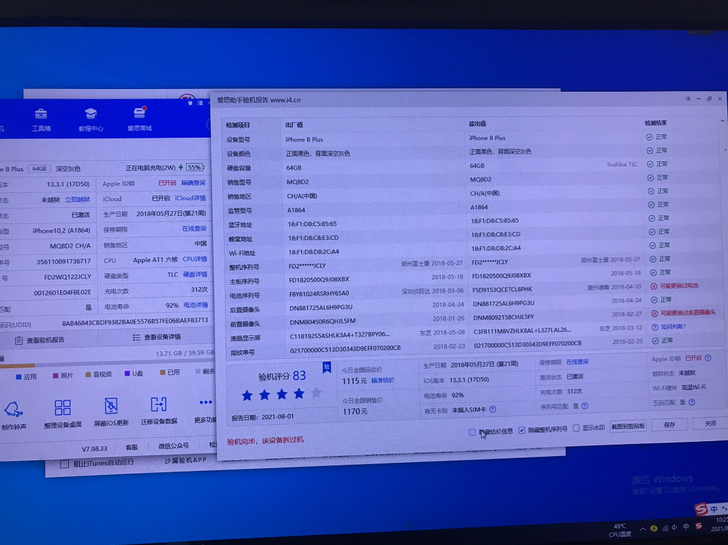Open the 工具箱 toolbox in main window
Screen dimensions: 728x545
[x=41, y=120]
